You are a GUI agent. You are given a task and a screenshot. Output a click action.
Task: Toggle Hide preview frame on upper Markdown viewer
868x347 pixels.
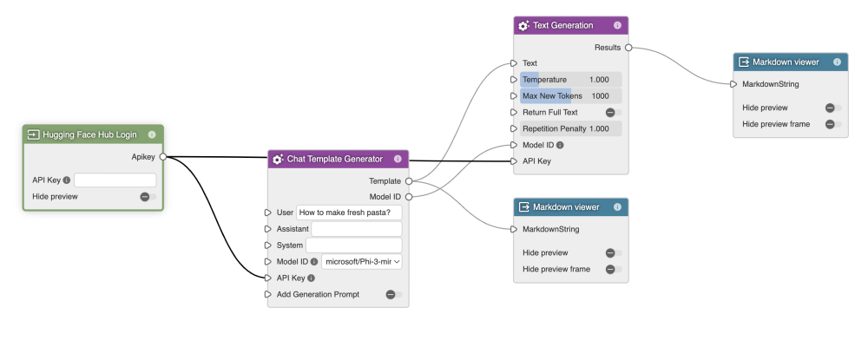832,124
